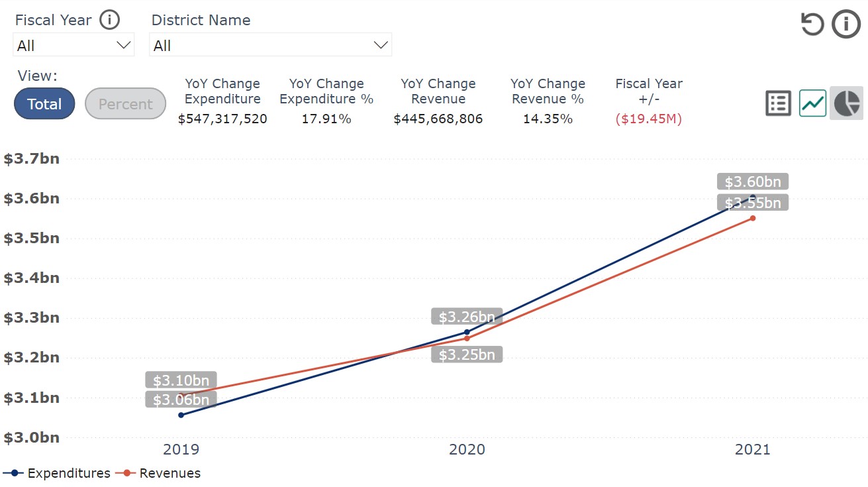The width and height of the screenshot is (868, 487).
Task: Click the reset filters undo icon
Action: coord(812,25)
